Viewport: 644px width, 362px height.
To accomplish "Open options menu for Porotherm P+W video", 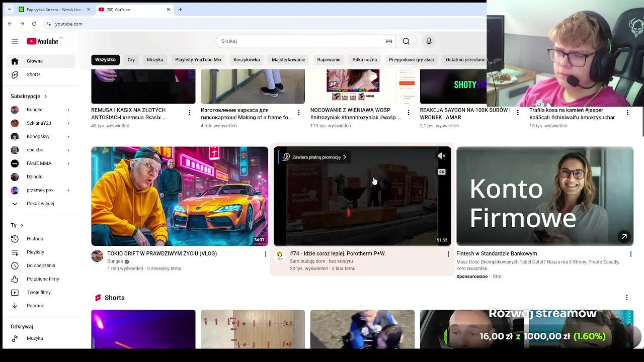I will [448, 254].
